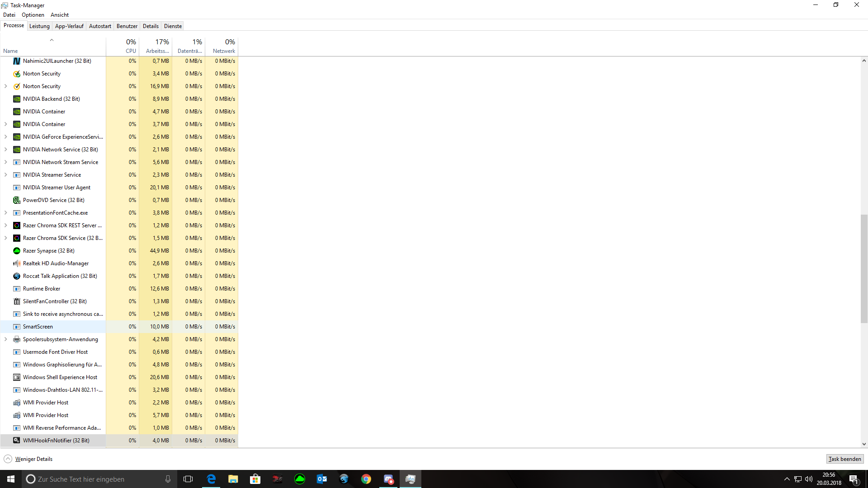Click the Realtek HD Audio-Manager speaker icon
Viewport: 868px width, 488px height.
[x=17, y=263]
